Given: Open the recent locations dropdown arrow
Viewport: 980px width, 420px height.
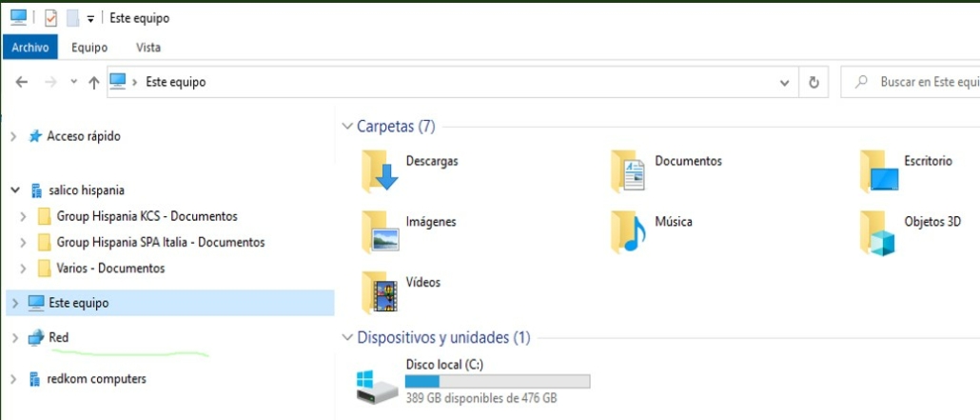Looking at the screenshot, I should (x=74, y=82).
